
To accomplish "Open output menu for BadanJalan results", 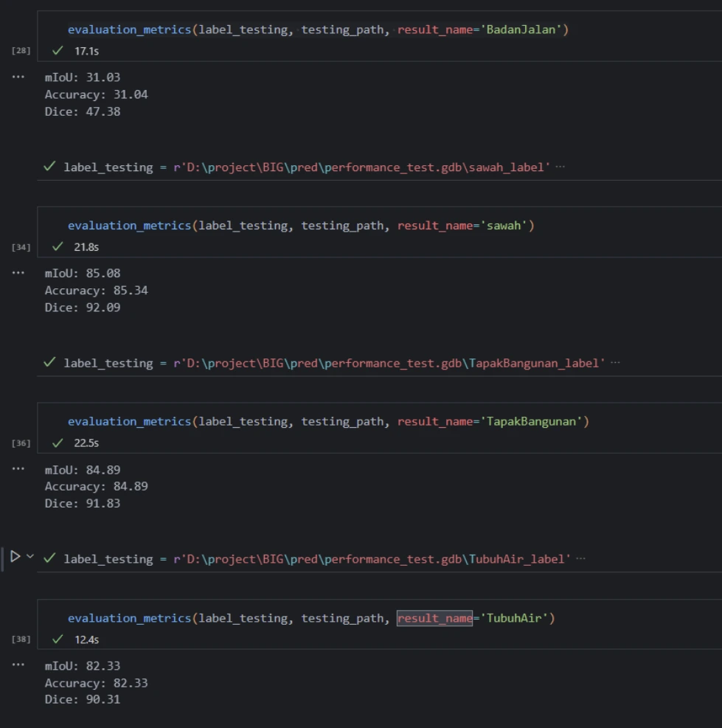I will 18,77.
